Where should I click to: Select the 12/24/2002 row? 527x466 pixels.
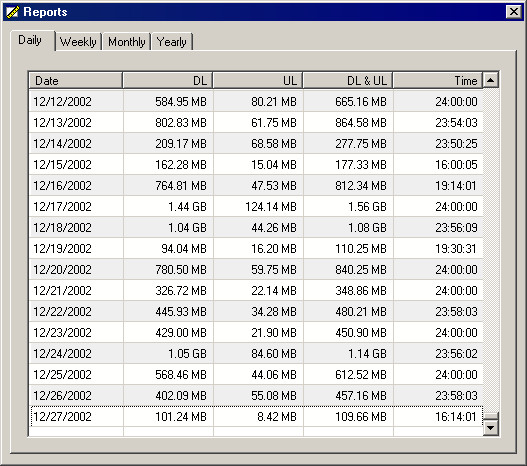256,353
